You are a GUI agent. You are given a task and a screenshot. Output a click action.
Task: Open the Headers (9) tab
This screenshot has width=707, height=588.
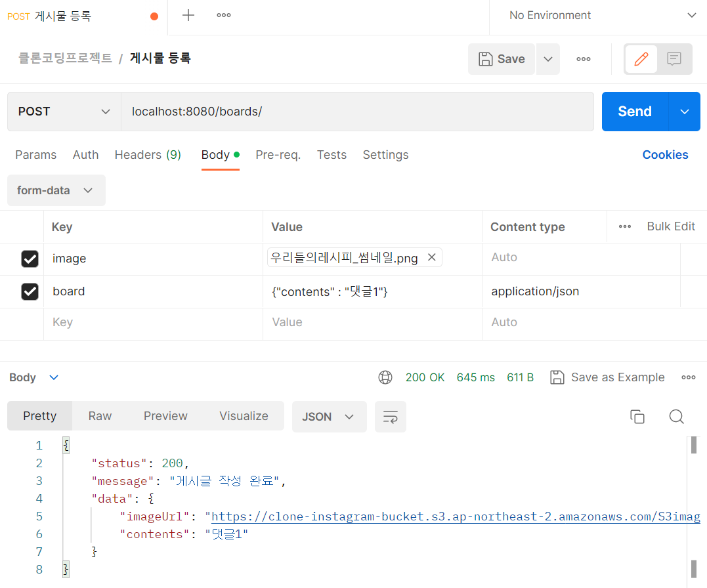pos(148,155)
